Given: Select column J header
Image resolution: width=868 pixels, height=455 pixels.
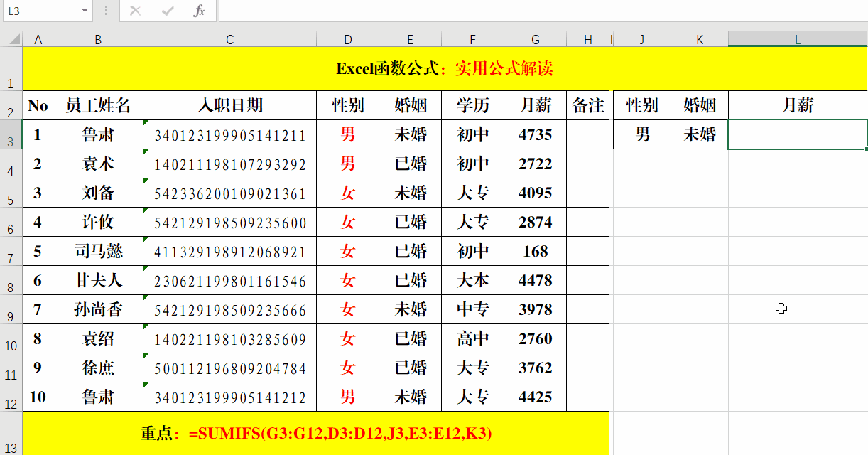Looking at the screenshot, I should [x=642, y=40].
